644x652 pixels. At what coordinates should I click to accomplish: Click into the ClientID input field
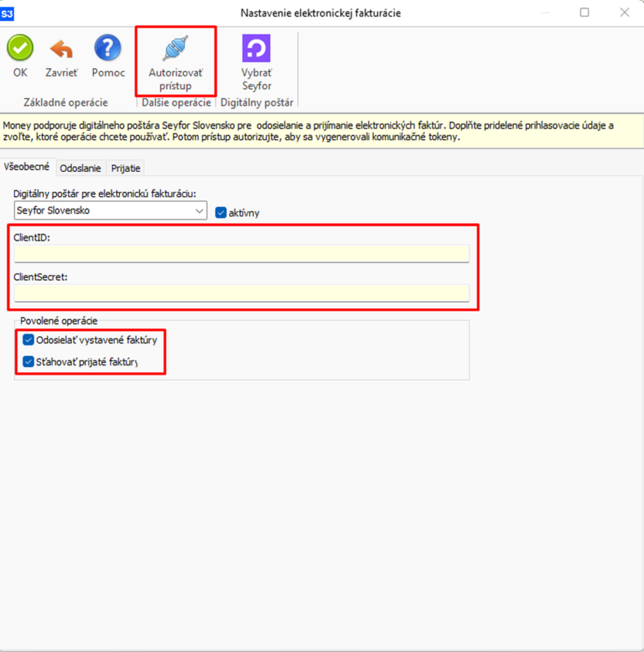point(242,253)
